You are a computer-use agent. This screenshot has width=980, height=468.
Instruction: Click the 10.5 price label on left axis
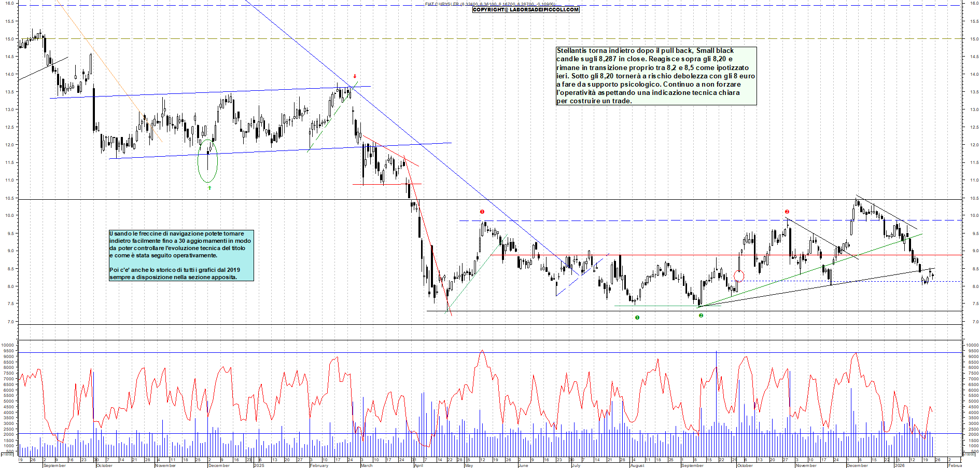click(x=9, y=198)
